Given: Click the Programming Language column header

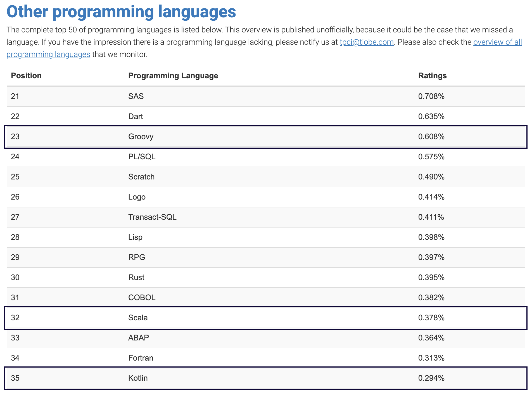Looking at the screenshot, I should 173,76.
